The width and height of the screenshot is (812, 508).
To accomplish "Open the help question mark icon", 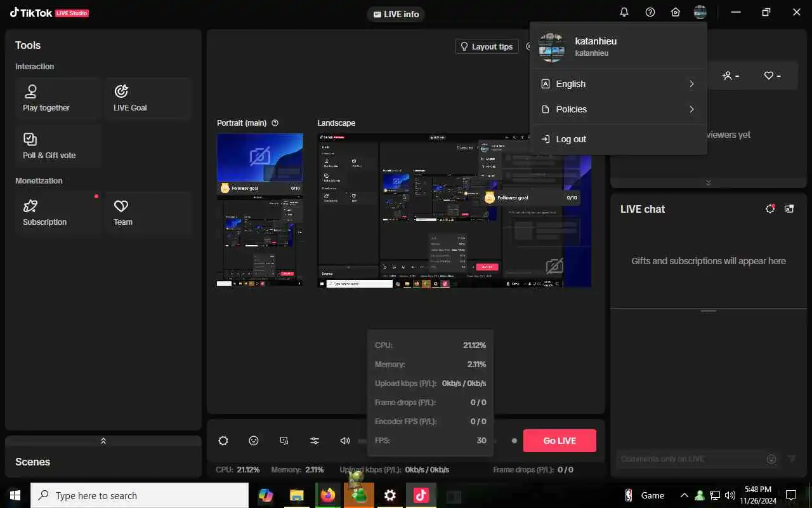I will [x=650, y=12].
